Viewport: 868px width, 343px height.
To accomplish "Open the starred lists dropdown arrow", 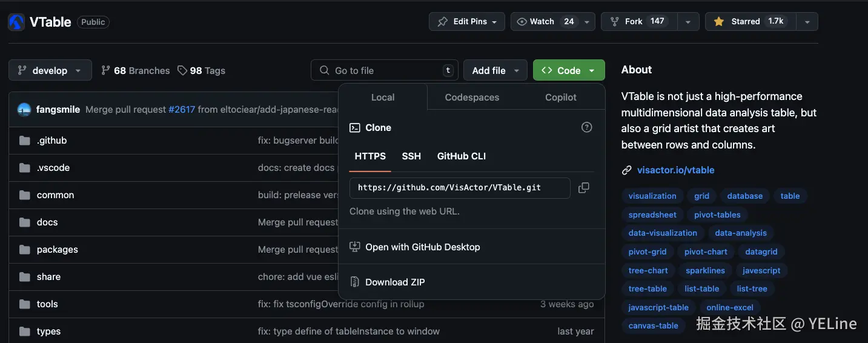I will 807,22.
